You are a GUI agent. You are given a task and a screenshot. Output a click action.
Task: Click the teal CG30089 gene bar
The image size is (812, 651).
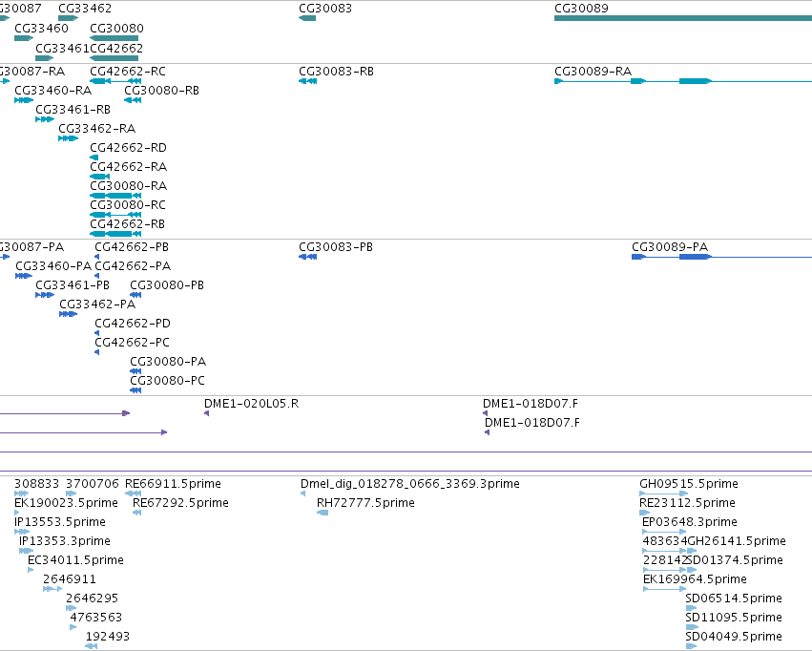(683, 18)
